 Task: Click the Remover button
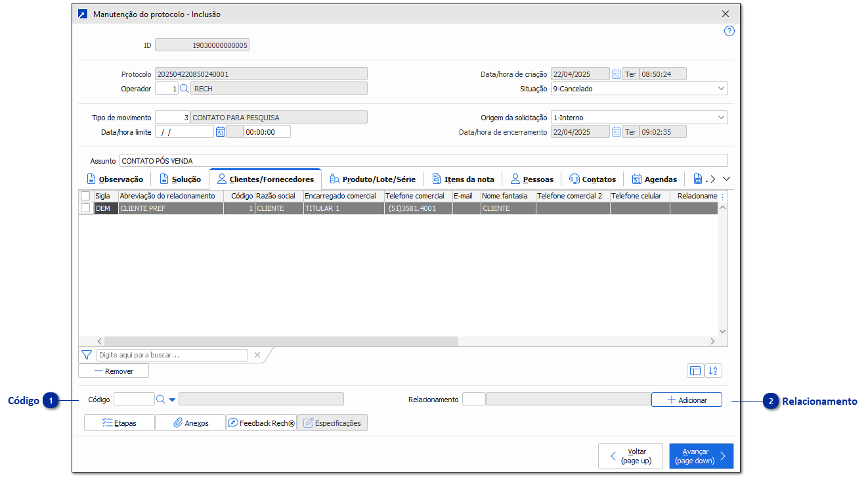click(114, 371)
